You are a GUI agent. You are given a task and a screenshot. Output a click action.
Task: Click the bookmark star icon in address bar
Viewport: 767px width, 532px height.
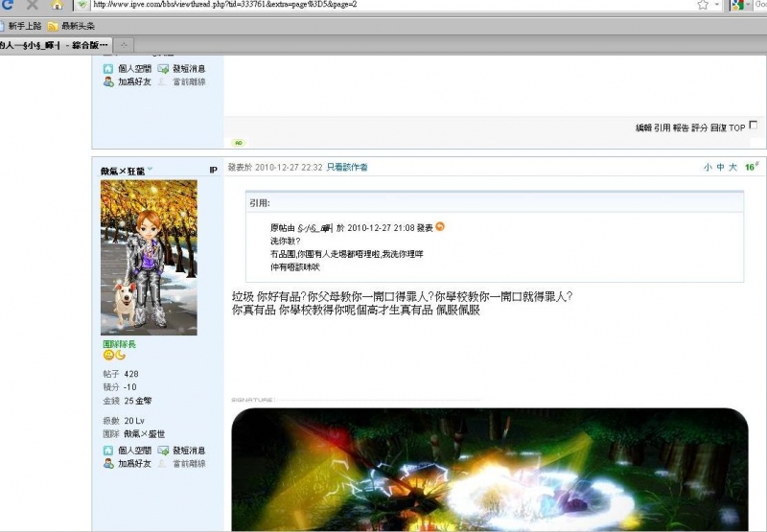(703, 5)
